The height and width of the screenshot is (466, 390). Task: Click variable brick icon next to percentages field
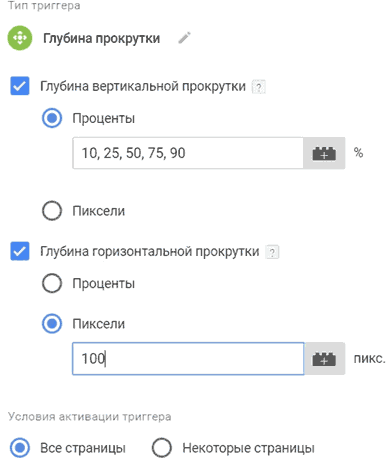[324, 153]
